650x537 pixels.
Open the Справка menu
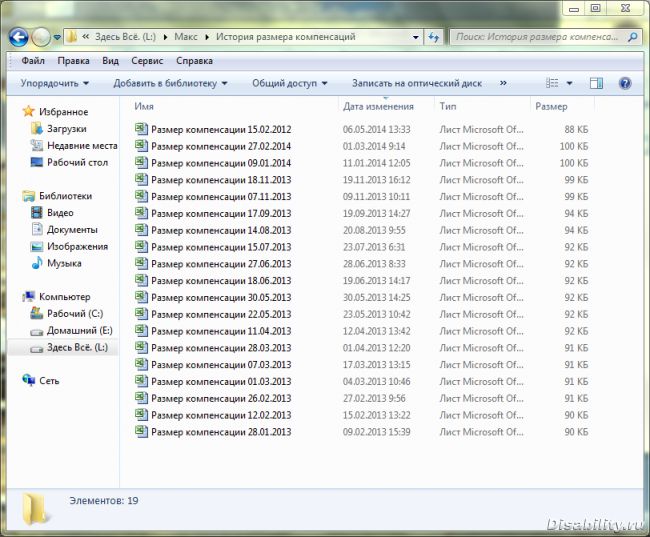click(x=194, y=61)
